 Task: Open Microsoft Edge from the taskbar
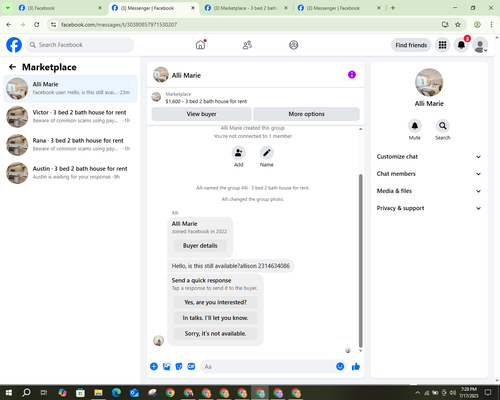pos(116,393)
